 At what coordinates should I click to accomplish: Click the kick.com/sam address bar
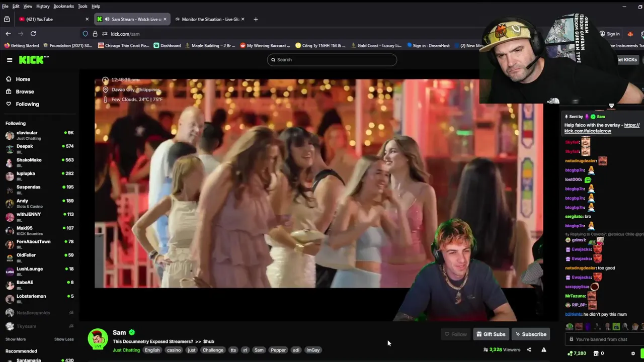pos(282,34)
